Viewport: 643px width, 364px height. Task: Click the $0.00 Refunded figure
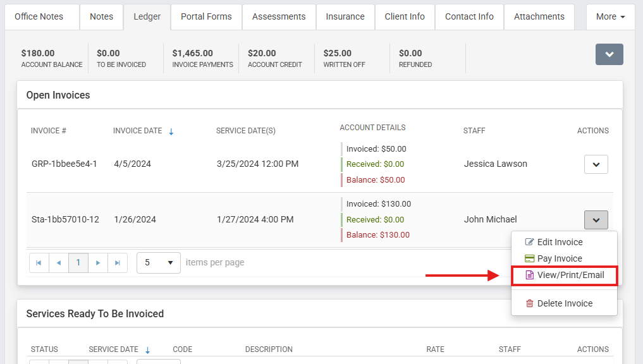click(410, 53)
